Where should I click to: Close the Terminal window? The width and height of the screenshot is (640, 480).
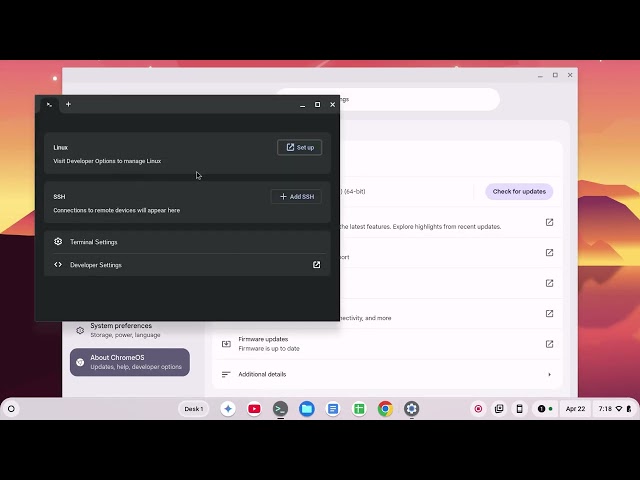(x=333, y=104)
